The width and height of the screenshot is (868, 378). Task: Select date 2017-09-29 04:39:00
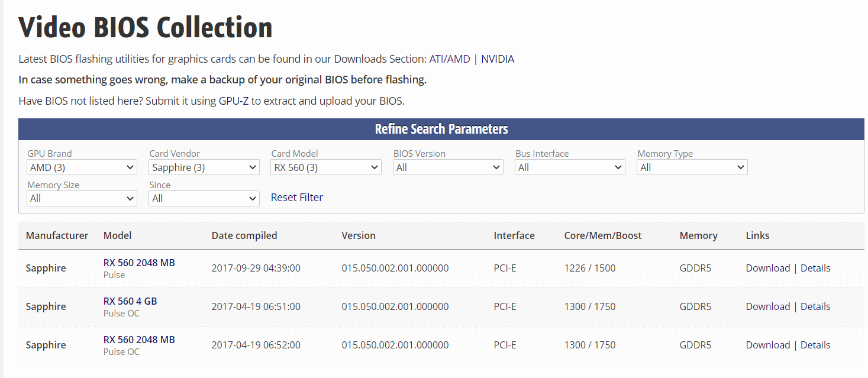(x=256, y=268)
